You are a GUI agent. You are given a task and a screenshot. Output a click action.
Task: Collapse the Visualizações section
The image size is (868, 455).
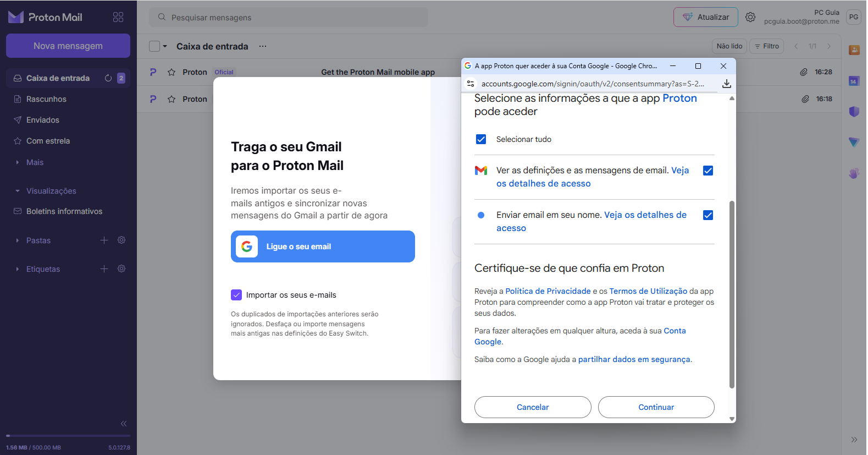[18, 191]
